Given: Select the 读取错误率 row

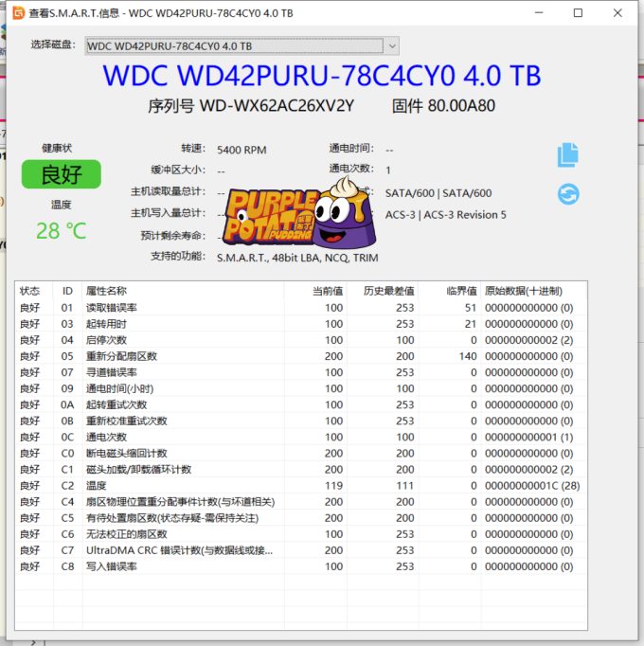Looking at the screenshot, I should (x=301, y=308).
